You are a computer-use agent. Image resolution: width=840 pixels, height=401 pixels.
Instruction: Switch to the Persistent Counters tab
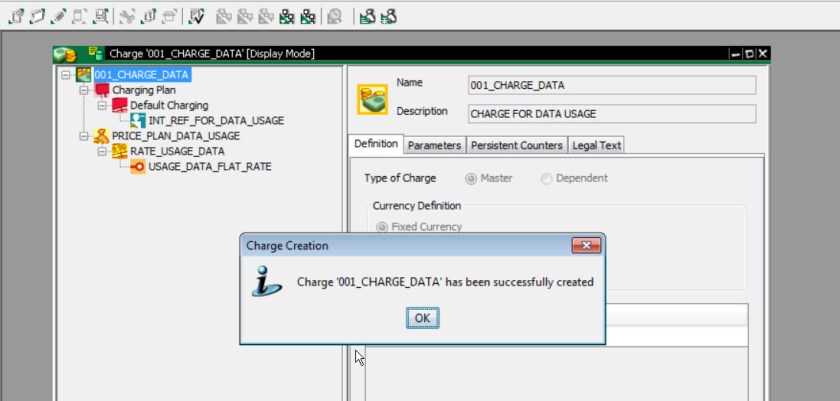point(517,145)
